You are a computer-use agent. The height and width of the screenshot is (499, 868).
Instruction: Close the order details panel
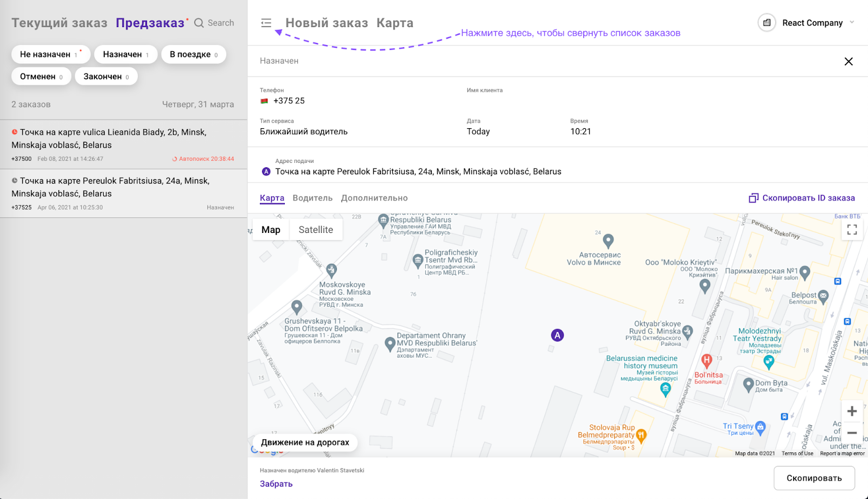click(848, 61)
